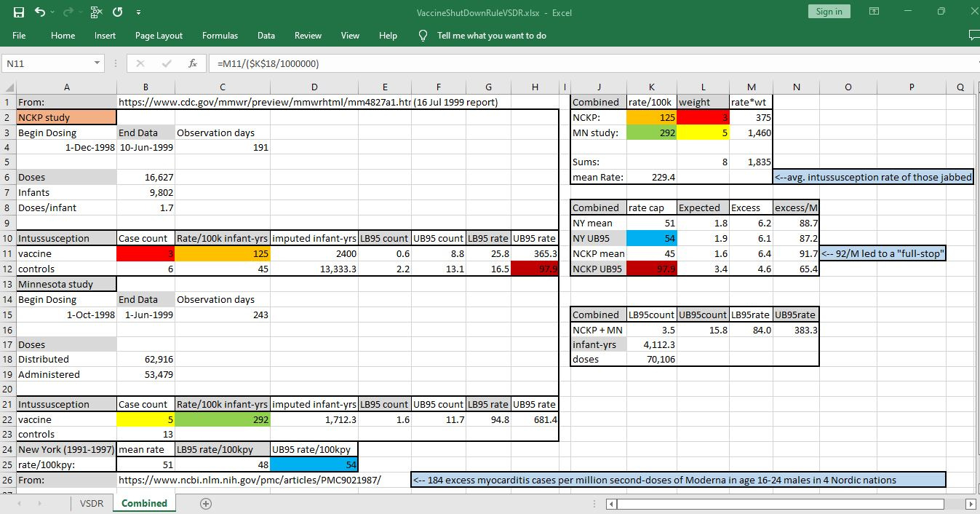Click the Administered doses value 53,479

click(146, 375)
